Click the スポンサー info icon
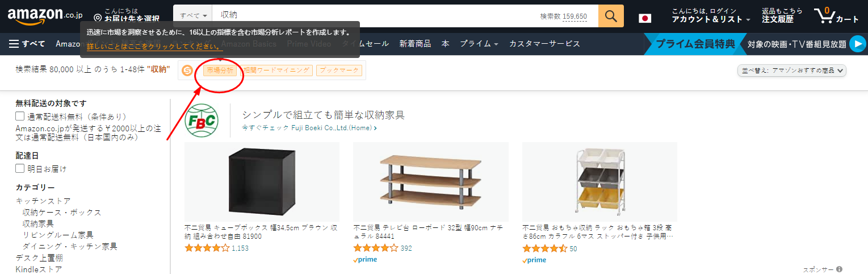 tap(839, 269)
